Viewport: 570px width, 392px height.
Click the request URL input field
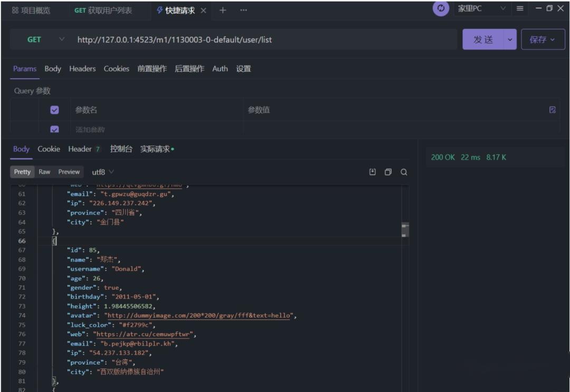[265, 39]
